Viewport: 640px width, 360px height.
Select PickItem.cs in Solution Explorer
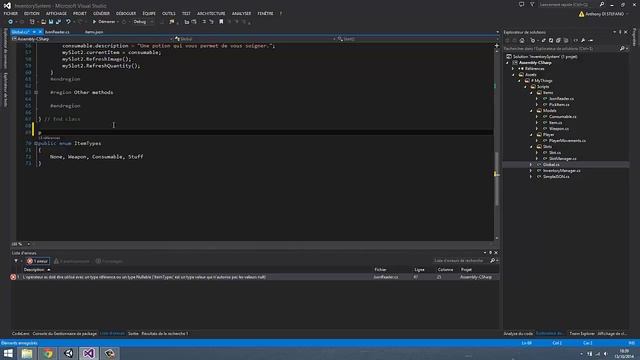[559, 105]
